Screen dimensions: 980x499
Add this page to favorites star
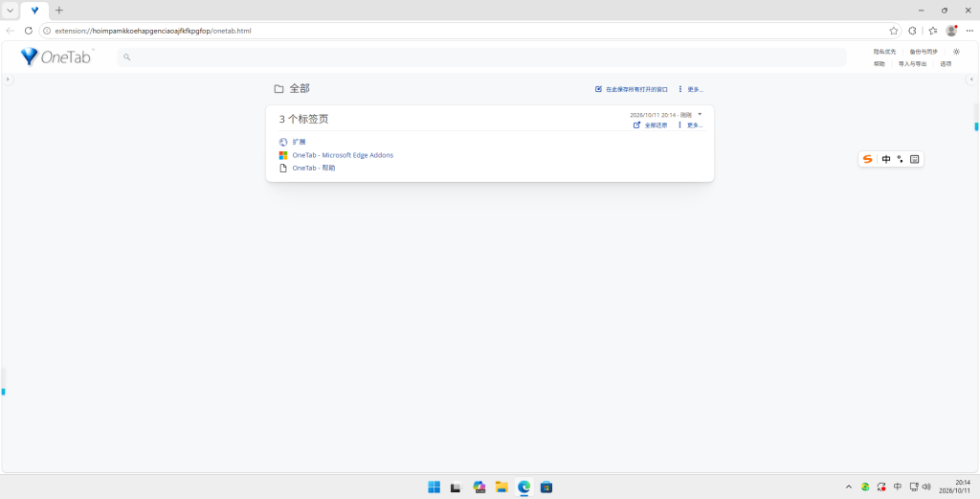(894, 31)
